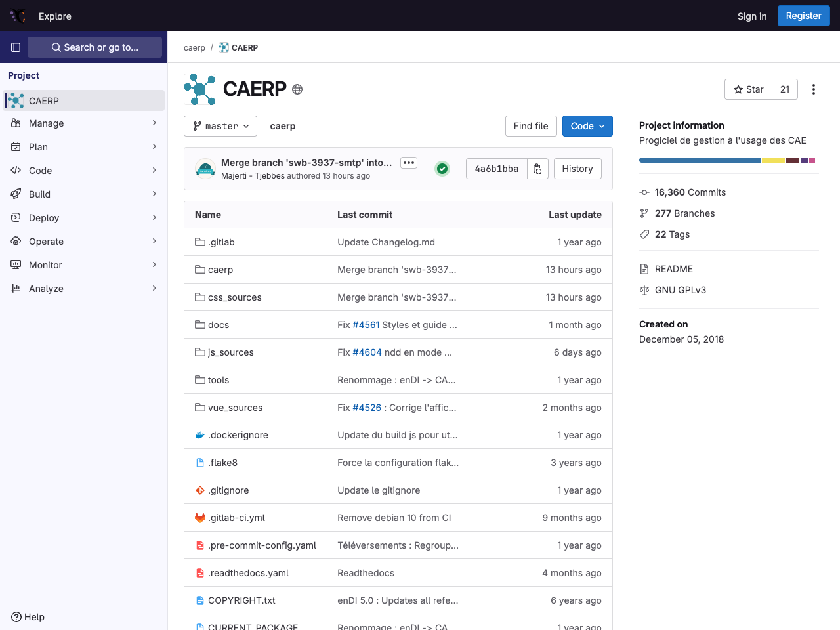Click the .dockerignore Docker file icon

point(200,435)
